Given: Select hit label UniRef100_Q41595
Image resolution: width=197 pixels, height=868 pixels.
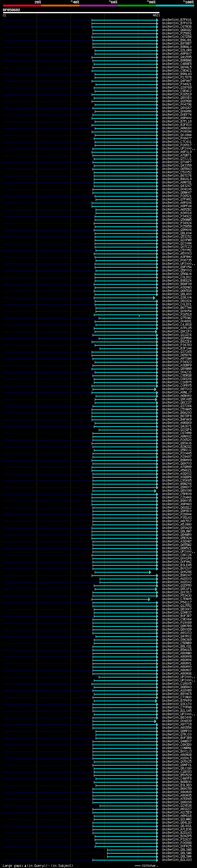Looking at the screenshot, I should pyautogui.click(x=177, y=57).
